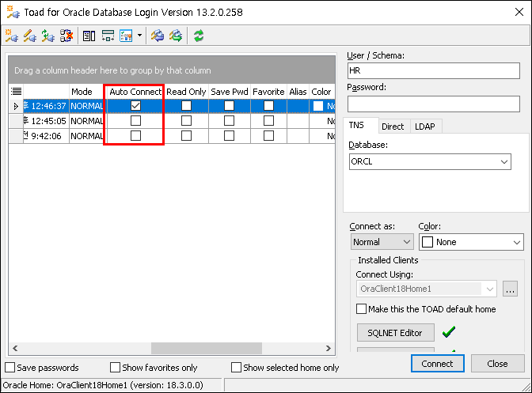The image size is (532, 393).
Task: Click the best fit columns icon
Action: pos(108,36)
